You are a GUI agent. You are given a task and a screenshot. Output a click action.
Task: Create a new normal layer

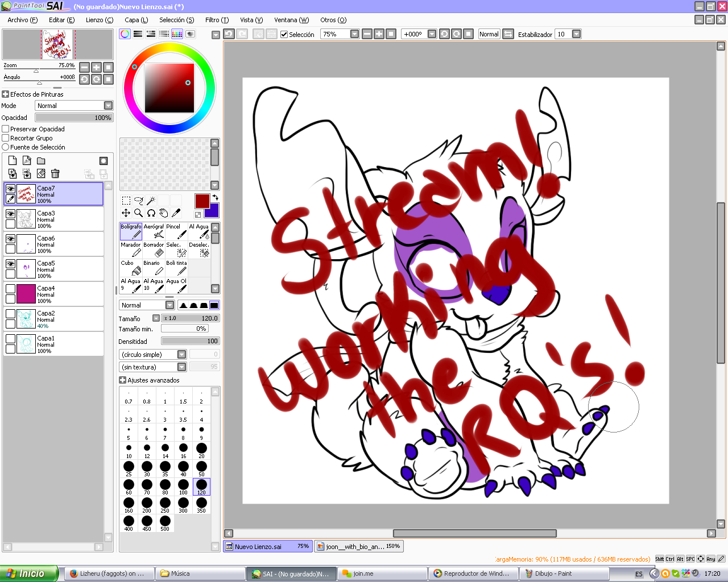tap(13, 161)
